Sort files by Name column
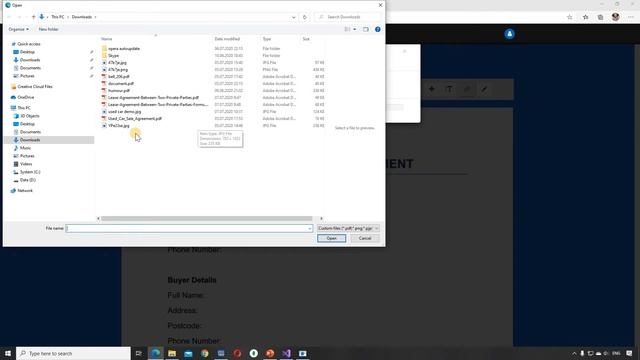Image resolution: width=640 pixels, height=360 pixels. pyautogui.click(x=107, y=39)
